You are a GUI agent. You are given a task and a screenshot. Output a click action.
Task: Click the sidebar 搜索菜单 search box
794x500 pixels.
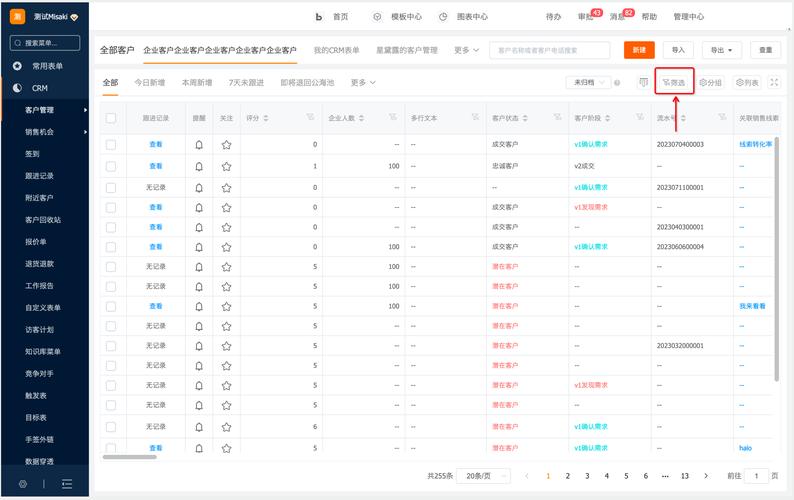pos(45,43)
